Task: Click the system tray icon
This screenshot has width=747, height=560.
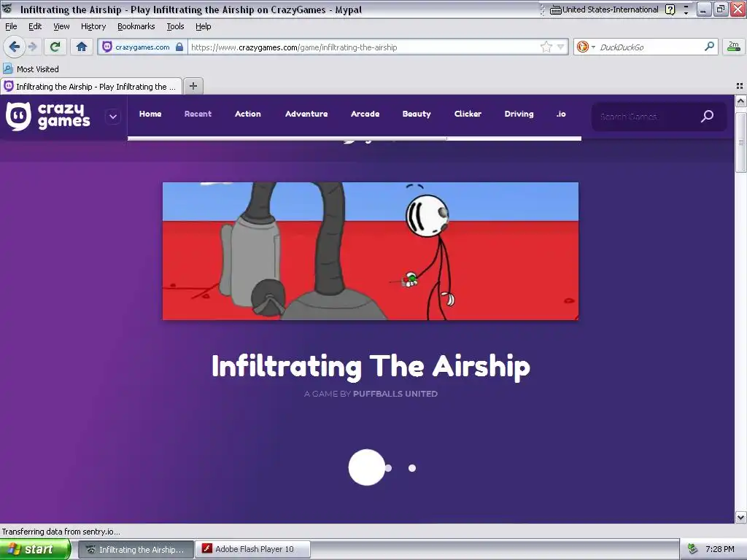Action: tap(693, 549)
